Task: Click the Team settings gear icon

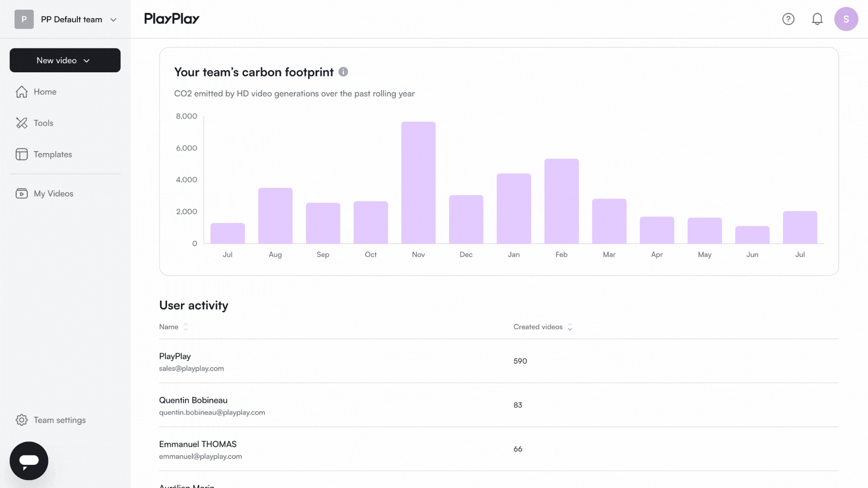Action: click(x=22, y=420)
